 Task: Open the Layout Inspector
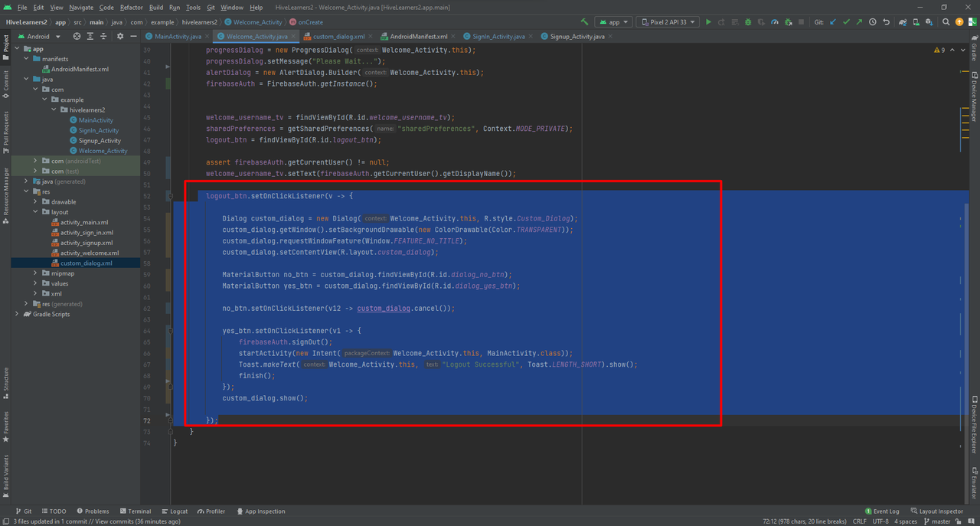[936, 511]
